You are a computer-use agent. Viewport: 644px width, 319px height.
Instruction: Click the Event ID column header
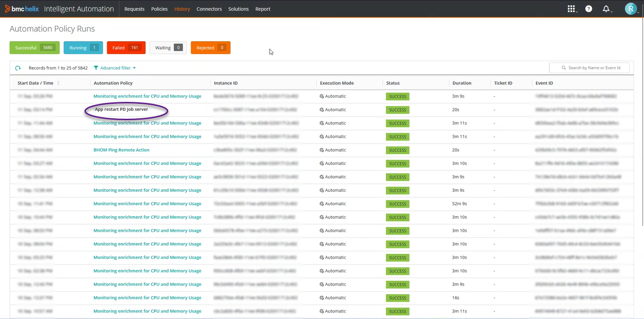click(544, 83)
